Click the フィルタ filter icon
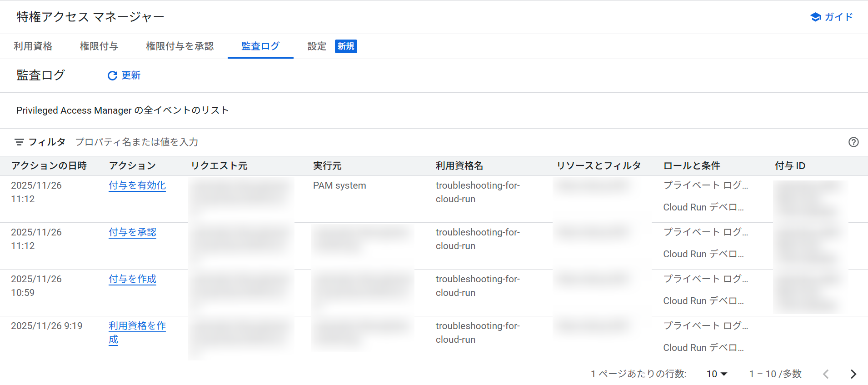The image size is (868, 385). click(x=19, y=142)
